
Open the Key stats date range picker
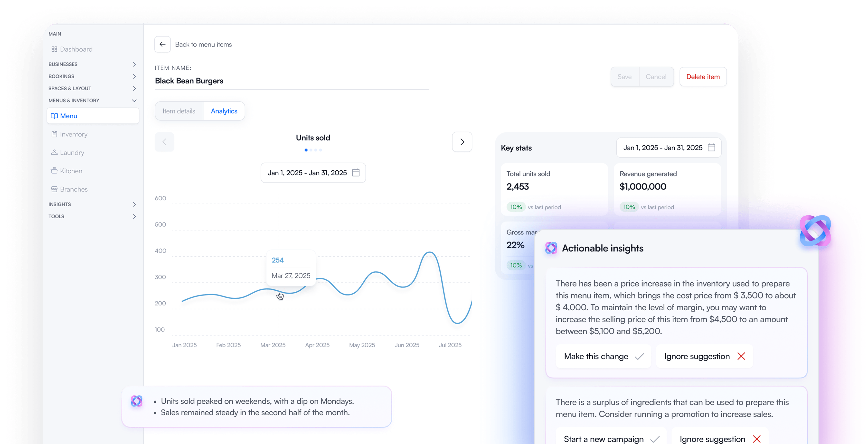click(669, 148)
